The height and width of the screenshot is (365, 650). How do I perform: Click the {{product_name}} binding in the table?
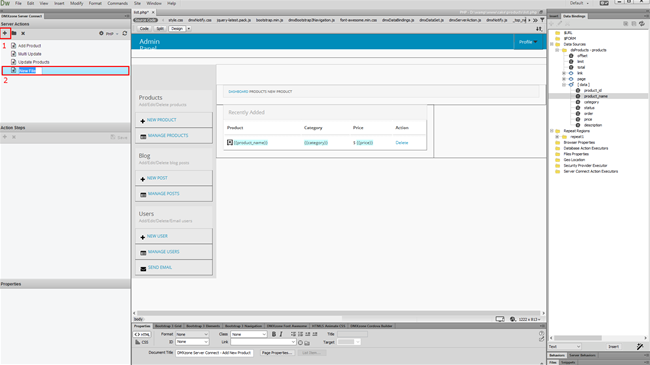251,143
